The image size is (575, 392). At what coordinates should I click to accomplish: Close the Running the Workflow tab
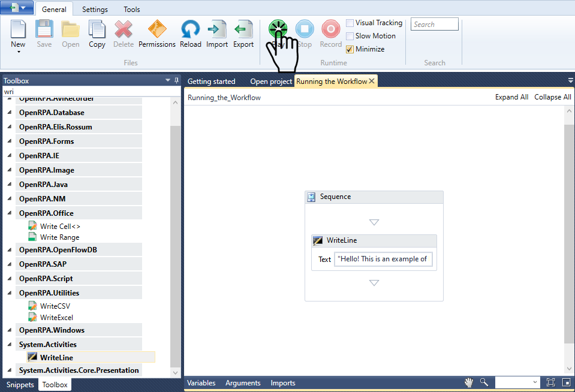point(372,81)
